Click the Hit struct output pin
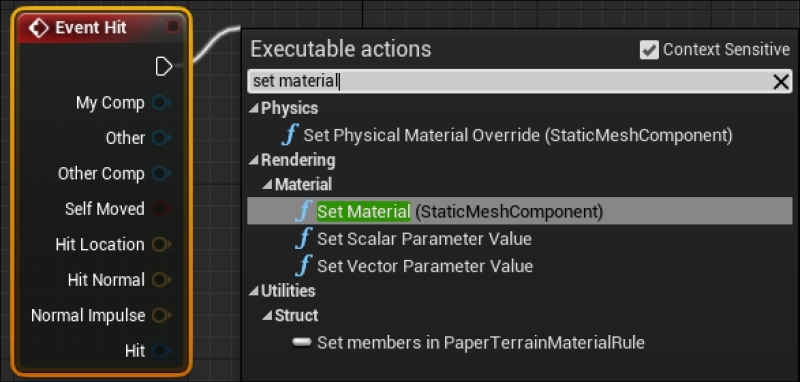The width and height of the screenshot is (800, 382). pyautogui.click(x=161, y=351)
